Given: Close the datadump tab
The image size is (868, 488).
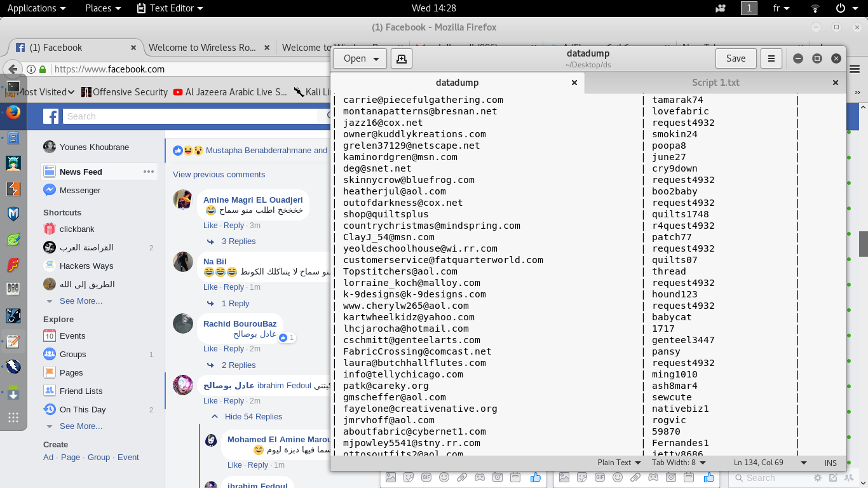Looking at the screenshot, I should point(574,83).
